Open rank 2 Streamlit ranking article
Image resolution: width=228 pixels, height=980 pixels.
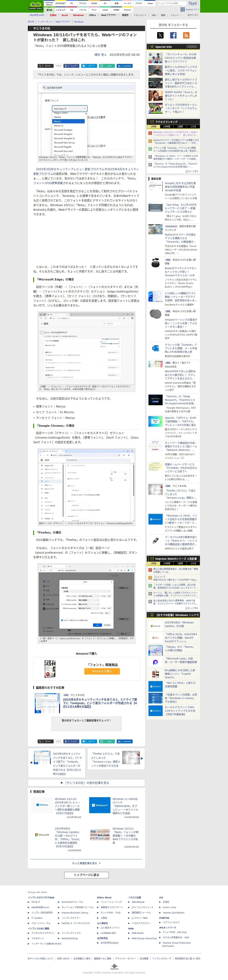[175, 141]
